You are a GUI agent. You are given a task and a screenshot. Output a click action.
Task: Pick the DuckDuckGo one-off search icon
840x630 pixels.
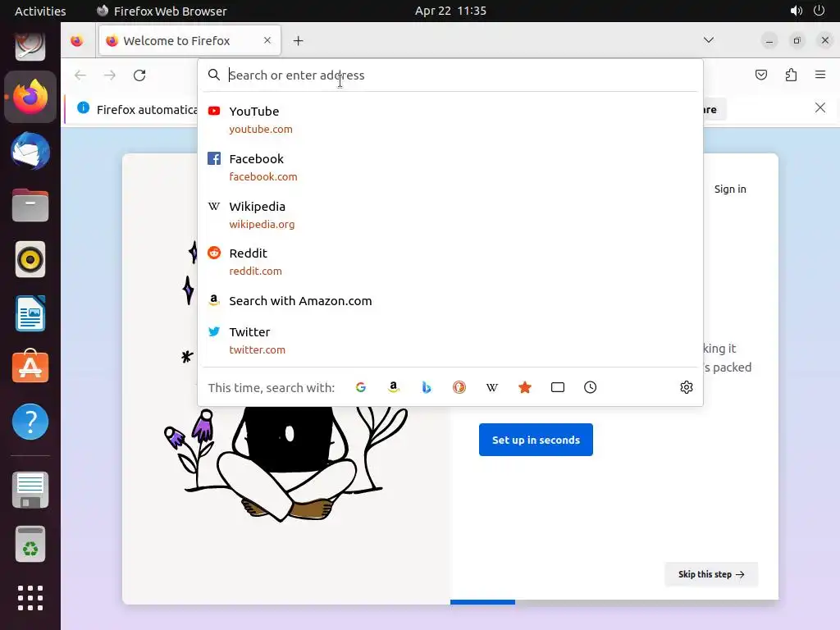pos(459,387)
